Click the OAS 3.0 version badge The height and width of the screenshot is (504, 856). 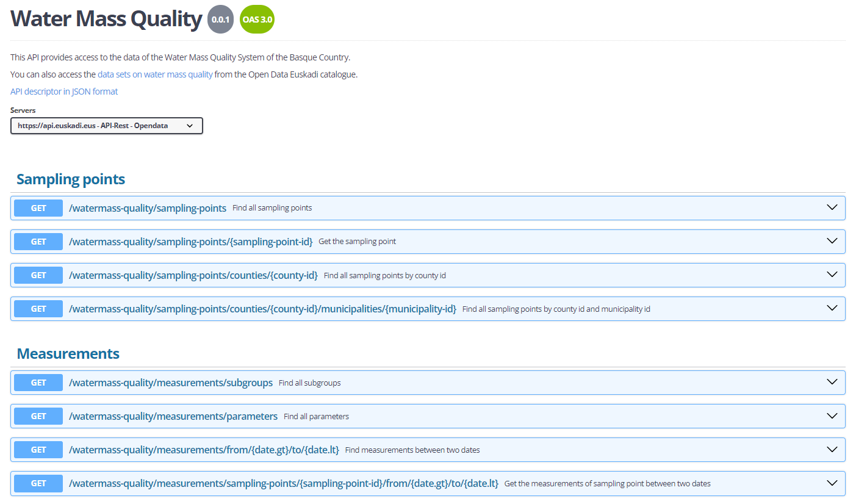click(x=257, y=20)
